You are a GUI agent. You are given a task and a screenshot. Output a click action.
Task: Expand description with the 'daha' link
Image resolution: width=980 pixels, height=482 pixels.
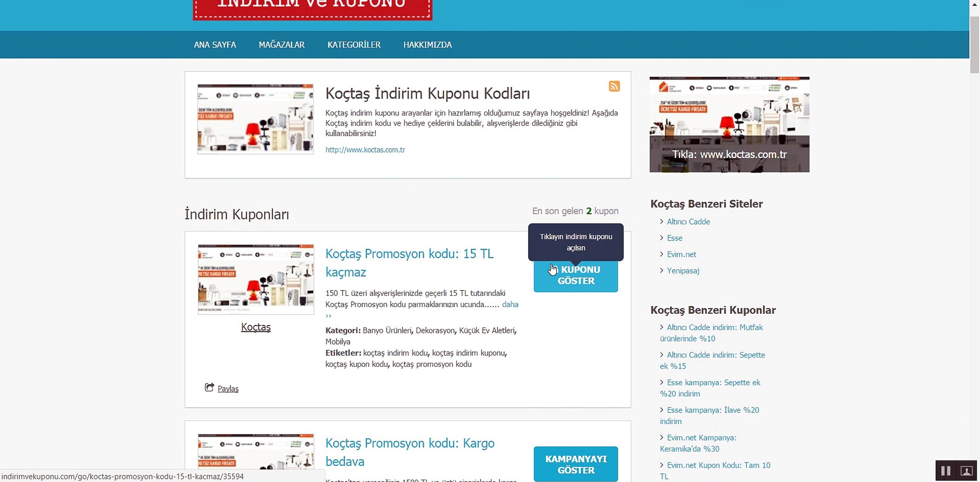510,304
